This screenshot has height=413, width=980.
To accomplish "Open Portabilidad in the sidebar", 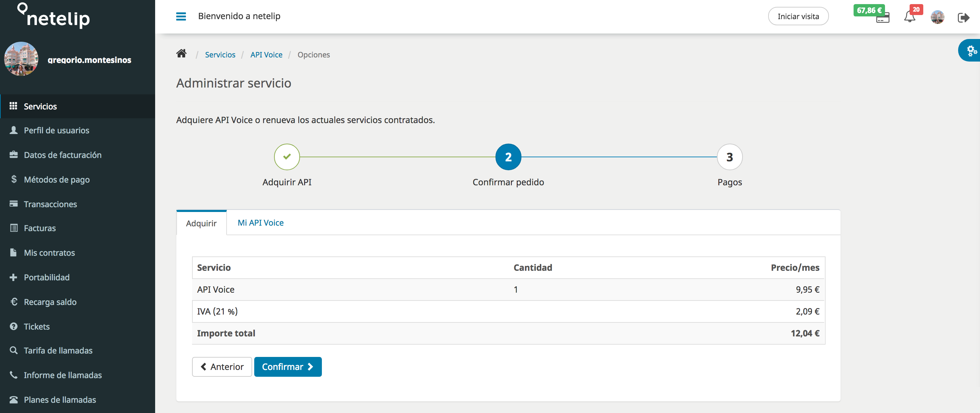I will pos(78,277).
